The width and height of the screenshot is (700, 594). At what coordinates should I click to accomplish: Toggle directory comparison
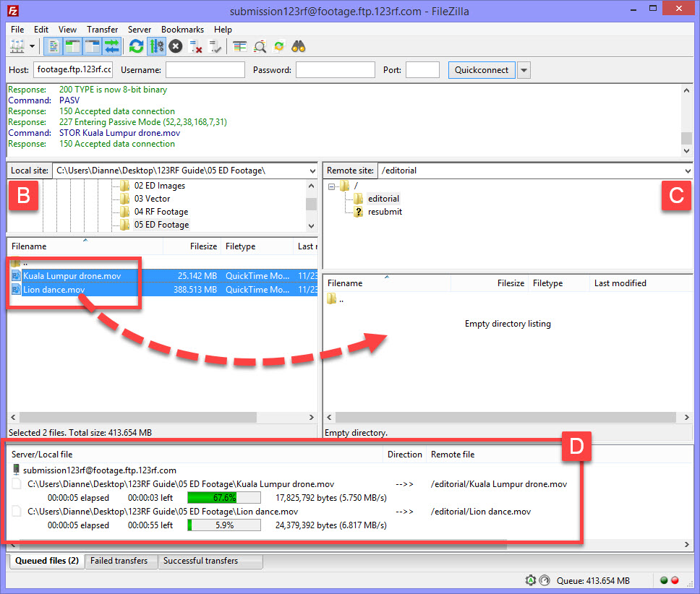(260, 46)
